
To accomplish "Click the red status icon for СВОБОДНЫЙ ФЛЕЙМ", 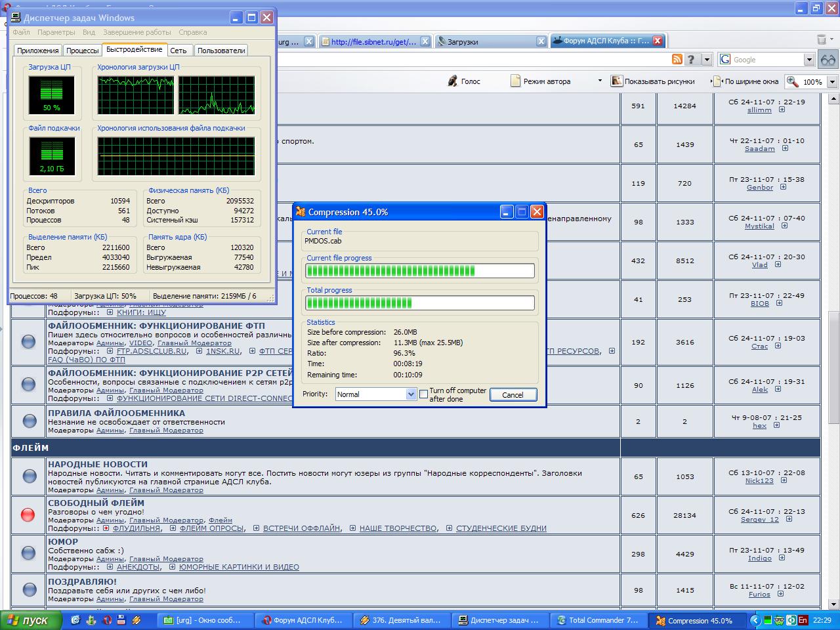I will [28, 514].
